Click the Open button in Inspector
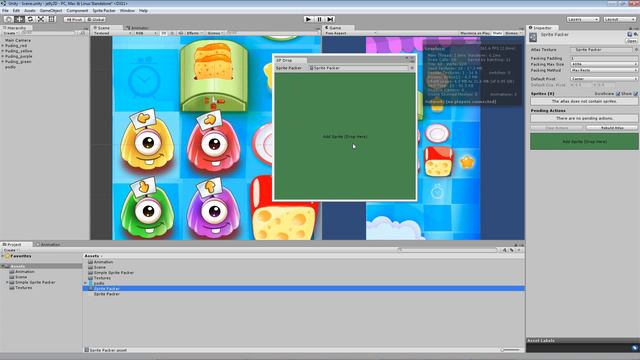 pyautogui.click(x=632, y=41)
